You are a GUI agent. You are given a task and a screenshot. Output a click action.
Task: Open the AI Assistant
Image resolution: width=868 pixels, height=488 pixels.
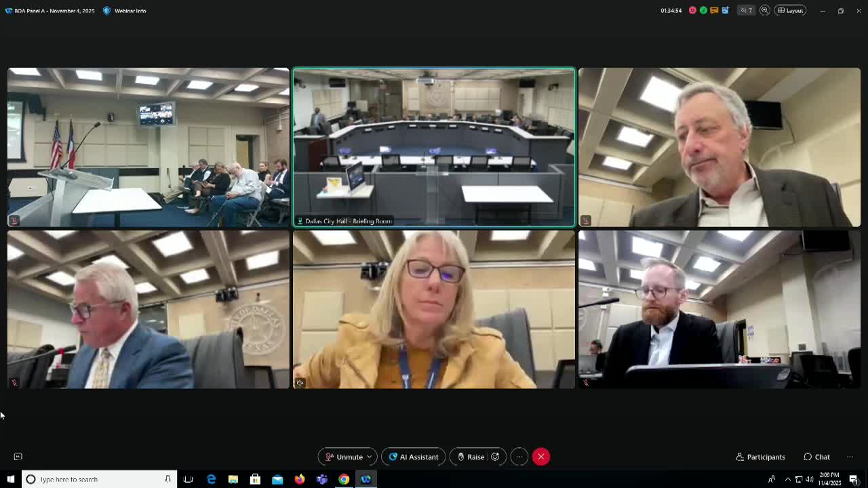(x=413, y=457)
